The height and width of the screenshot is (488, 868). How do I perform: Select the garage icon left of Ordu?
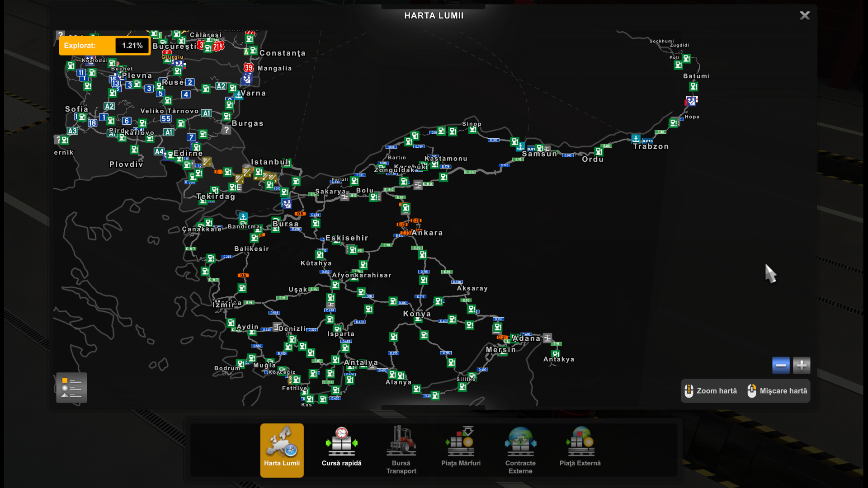[599, 152]
